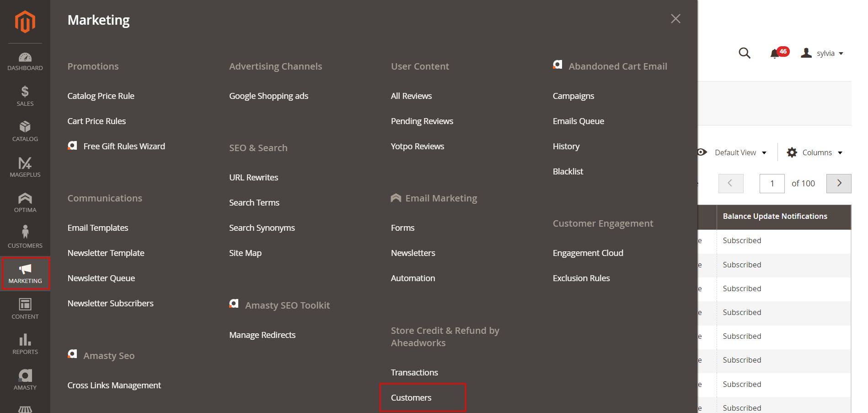Open the Dashboard sidebar icon
Screen dimensions: 868x413
pos(25,62)
